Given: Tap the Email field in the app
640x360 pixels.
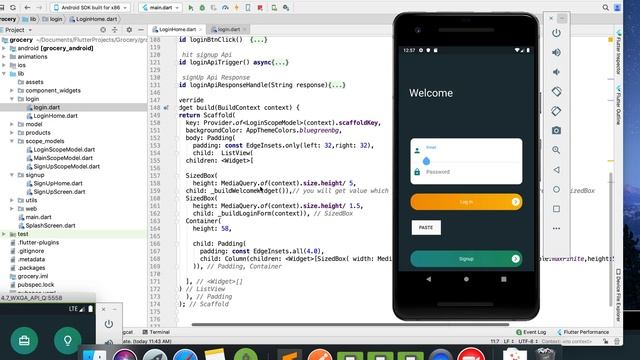Looking at the screenshot, I should [x=466, y=152].
